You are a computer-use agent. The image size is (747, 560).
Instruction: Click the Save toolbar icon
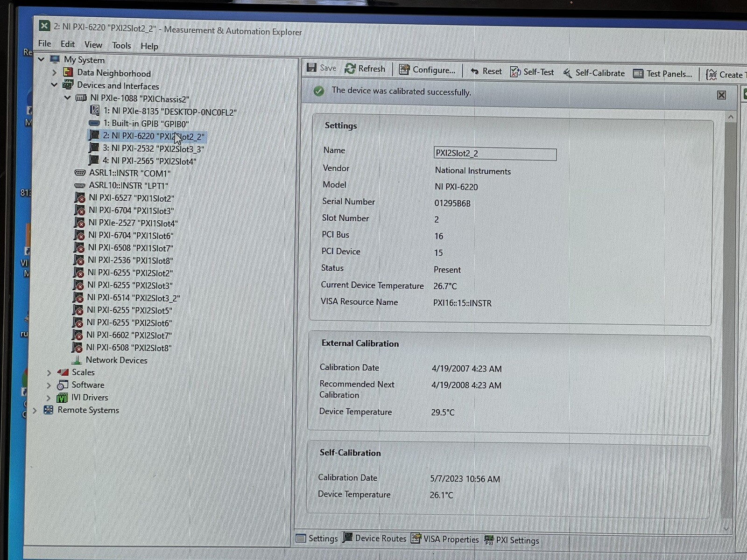(311, 68)
